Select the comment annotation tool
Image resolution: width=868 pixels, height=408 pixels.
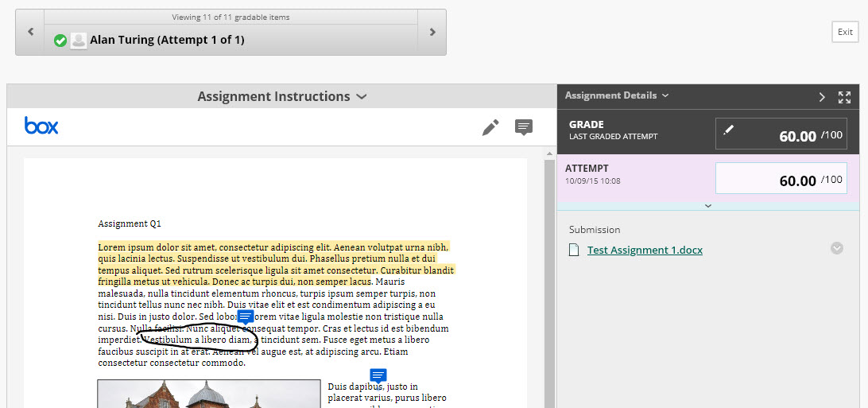point(523,127)
